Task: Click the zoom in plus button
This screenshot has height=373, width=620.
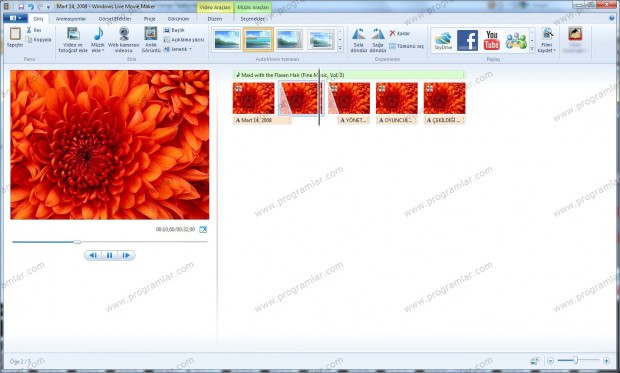Action: 607,361
